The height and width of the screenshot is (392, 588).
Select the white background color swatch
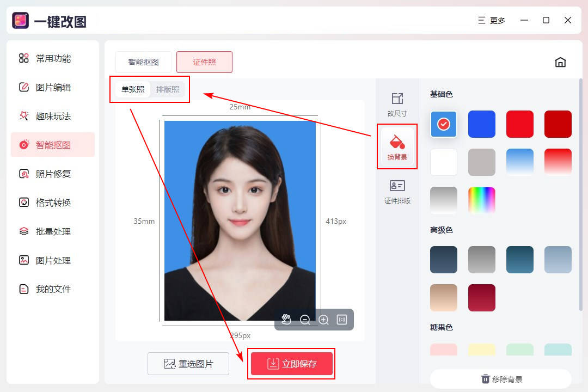[443, 162]
